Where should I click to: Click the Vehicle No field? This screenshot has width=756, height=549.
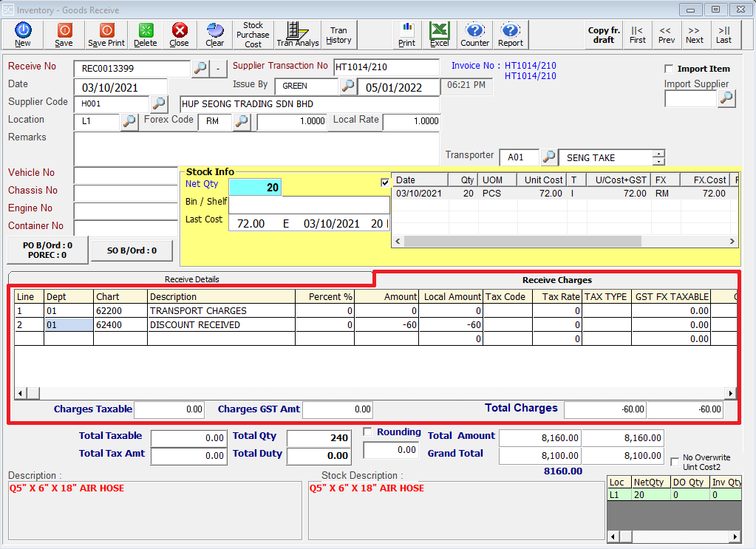[126, 175]
